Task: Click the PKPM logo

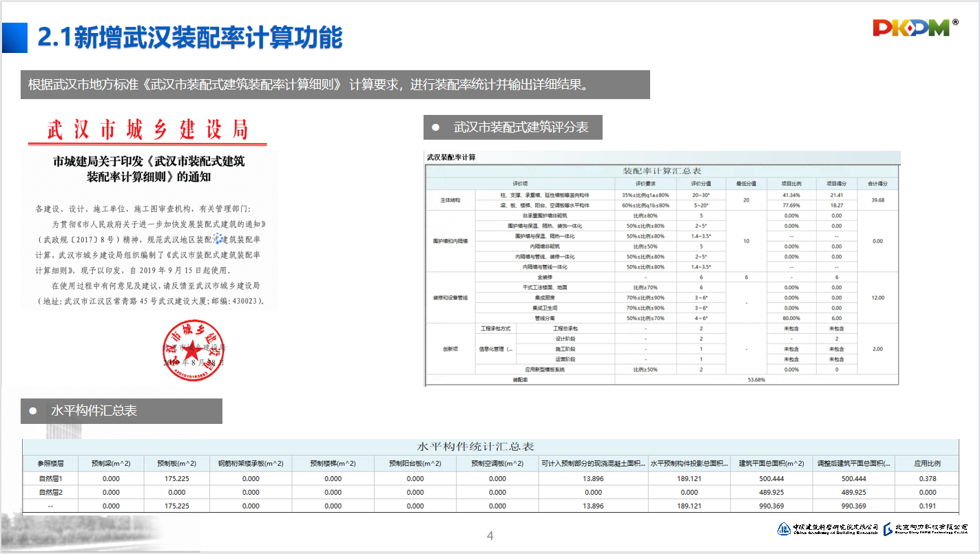Action: [x=915, y=28]
